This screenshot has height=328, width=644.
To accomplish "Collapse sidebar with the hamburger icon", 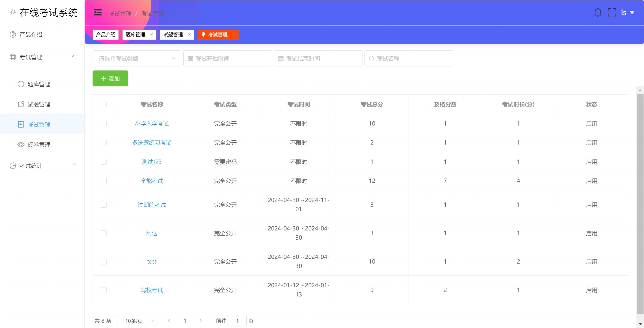I will point(98,13).
